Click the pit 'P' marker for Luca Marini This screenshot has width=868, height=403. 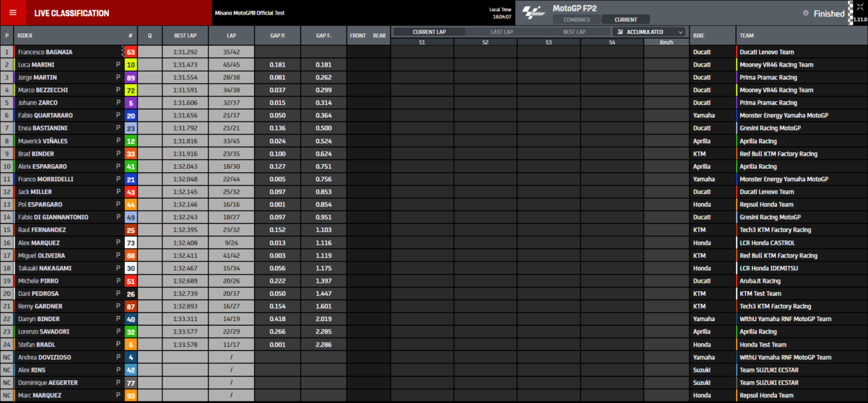pos(118,65)
